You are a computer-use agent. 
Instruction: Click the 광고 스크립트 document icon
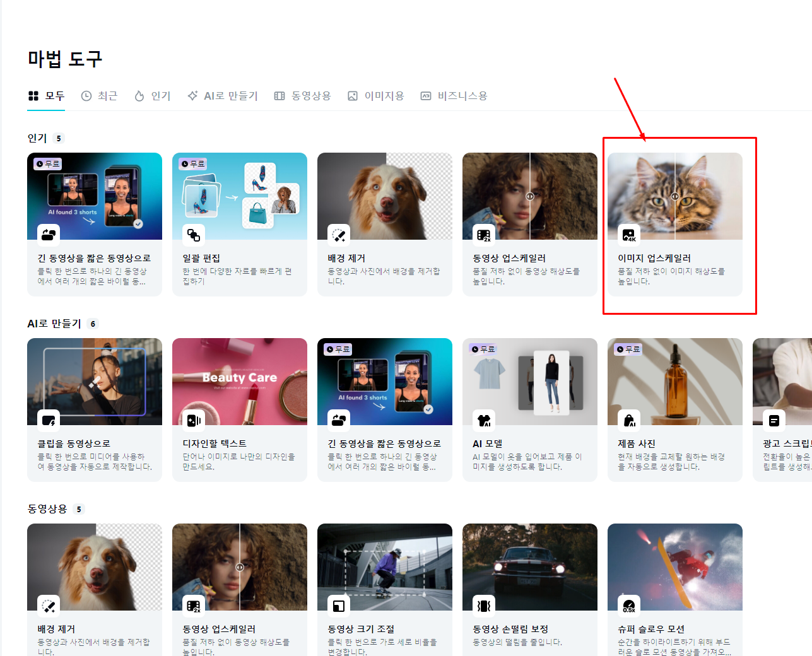coord(774,421)
